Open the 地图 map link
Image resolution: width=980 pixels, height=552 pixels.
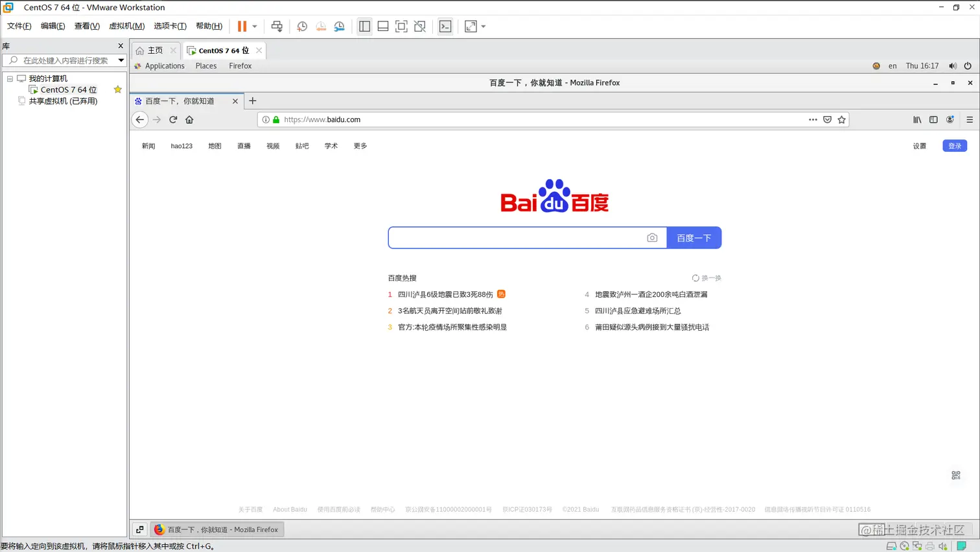pyautogui.click(x=215, y=147)
